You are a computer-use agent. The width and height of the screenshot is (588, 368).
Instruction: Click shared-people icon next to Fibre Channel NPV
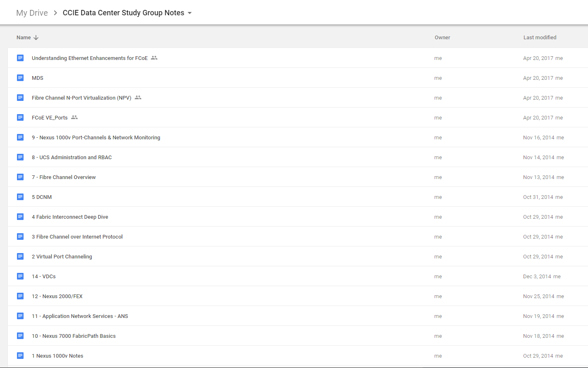coord(138,98)
